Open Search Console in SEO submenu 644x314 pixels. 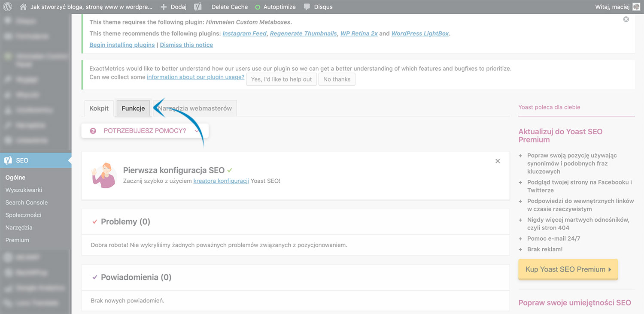click(27, 202)
